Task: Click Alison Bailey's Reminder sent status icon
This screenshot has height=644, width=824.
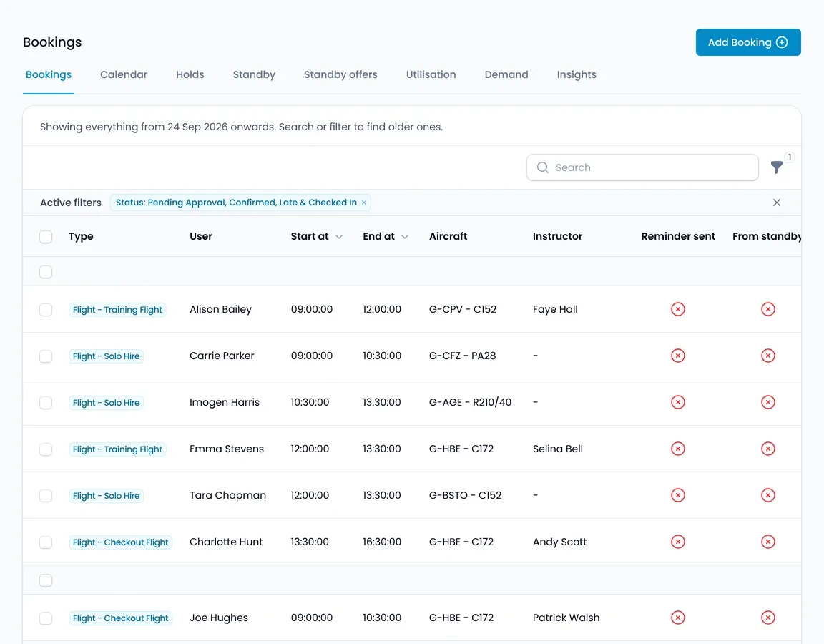Action: pyautogui.click(x=678, y=309)
